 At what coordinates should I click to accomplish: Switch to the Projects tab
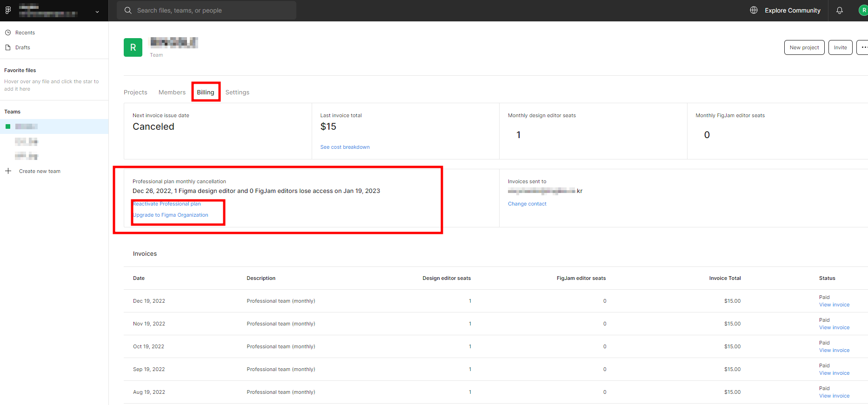[x=135, y=93]
